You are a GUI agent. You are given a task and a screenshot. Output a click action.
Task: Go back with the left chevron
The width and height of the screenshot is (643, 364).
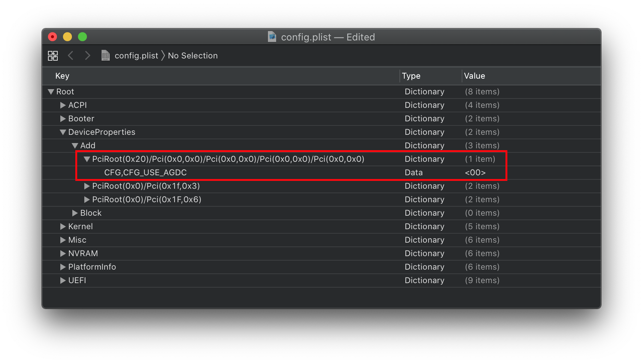coord(70,56)
